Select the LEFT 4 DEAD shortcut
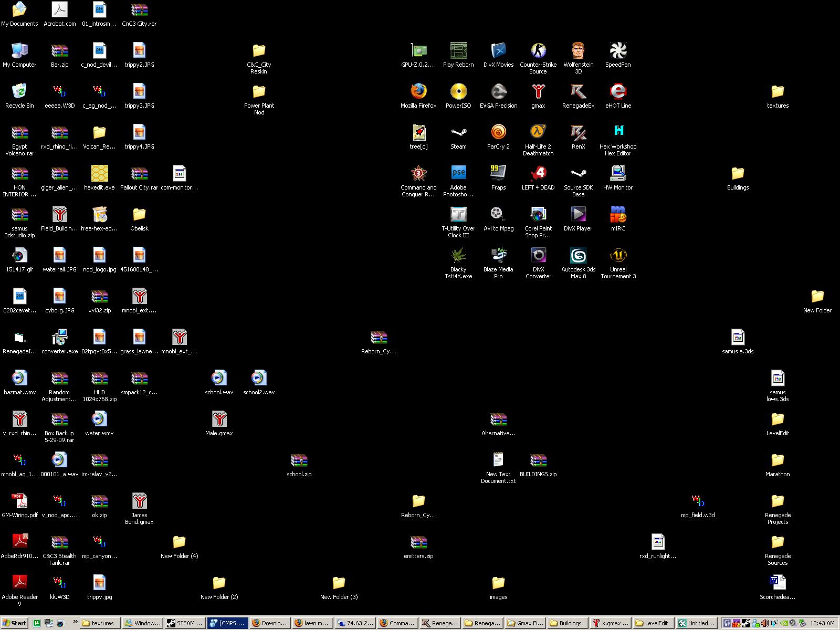Viewport: 840px width, 630px height. point(538,174)
